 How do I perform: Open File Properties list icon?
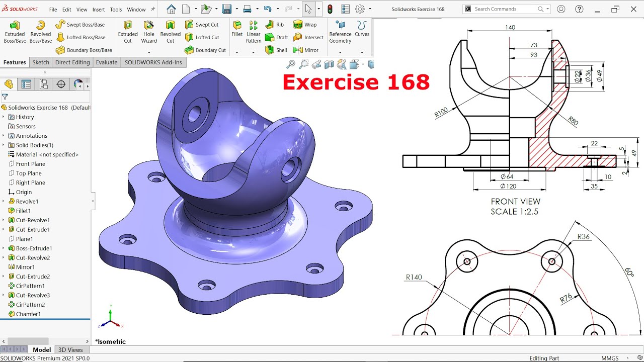pos(345,9)
